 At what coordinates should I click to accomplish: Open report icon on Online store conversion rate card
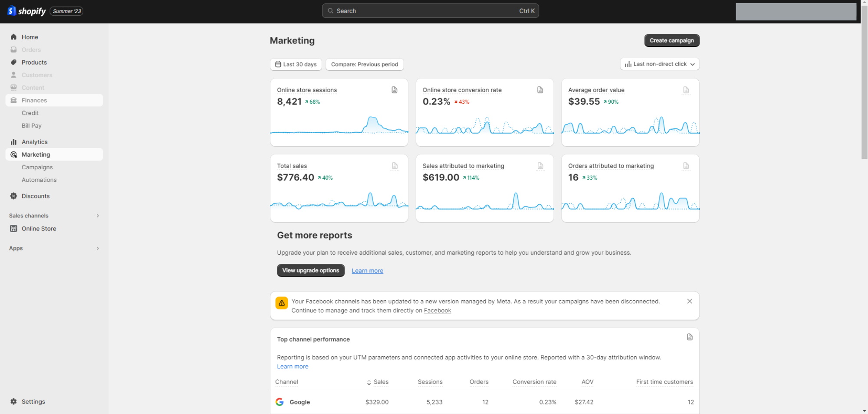[x=540, y=90]
